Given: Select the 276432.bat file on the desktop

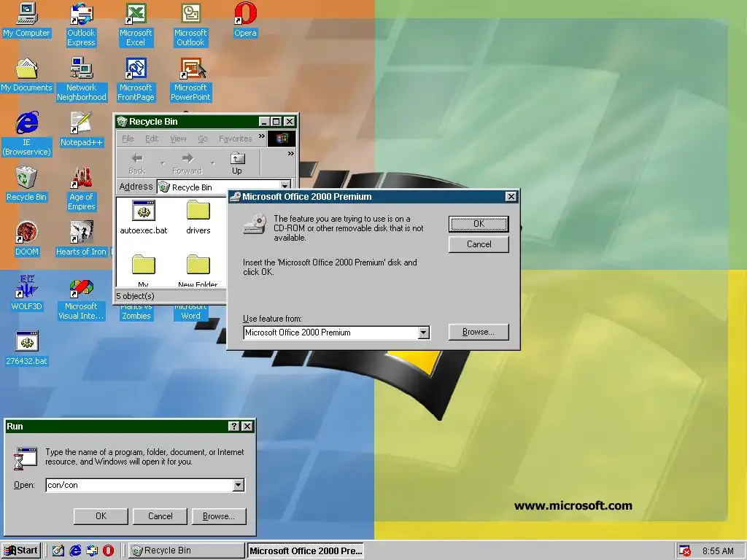Looking at the screenshot, I should click(x=27, y=349).
